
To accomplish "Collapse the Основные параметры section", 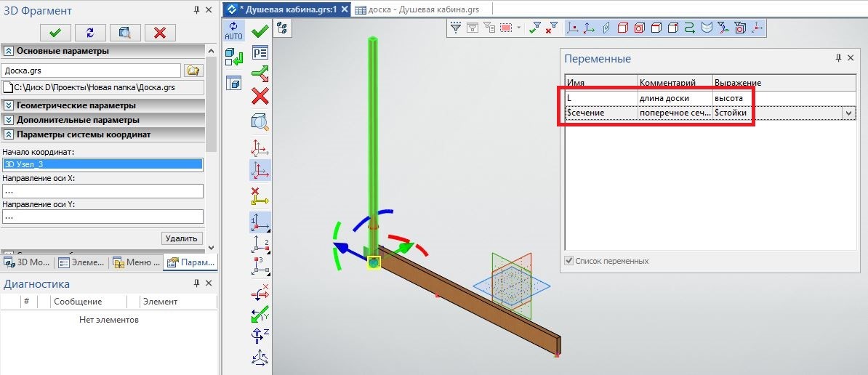I will pos(9,51).
